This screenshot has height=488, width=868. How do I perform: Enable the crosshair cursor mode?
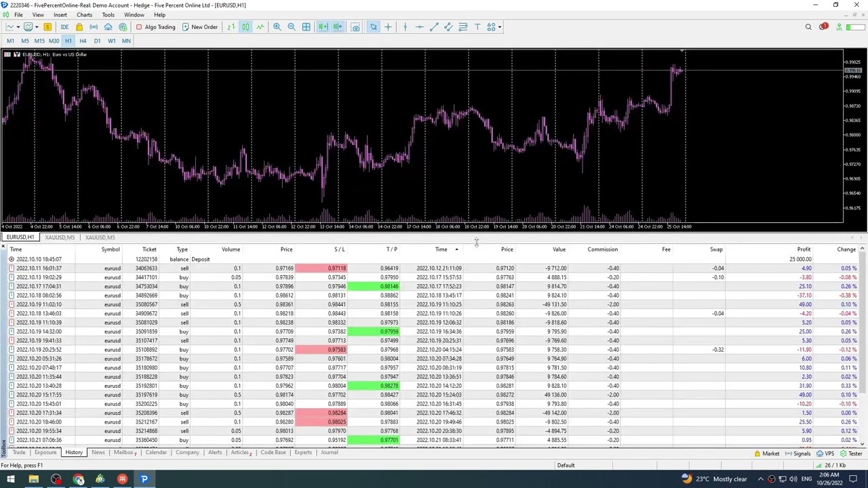[x=388, y=27]
